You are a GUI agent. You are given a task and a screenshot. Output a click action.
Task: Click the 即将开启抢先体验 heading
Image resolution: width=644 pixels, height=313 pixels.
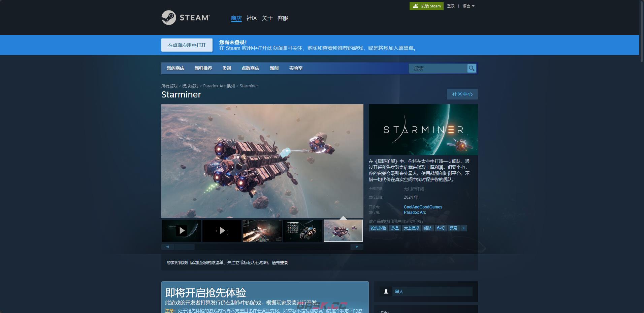point(205,292)
